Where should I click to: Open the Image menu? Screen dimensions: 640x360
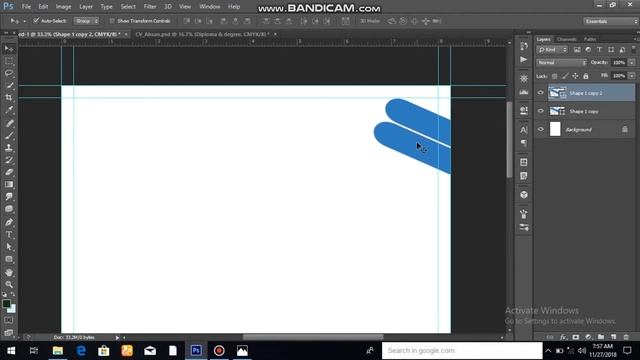[63, 7]
